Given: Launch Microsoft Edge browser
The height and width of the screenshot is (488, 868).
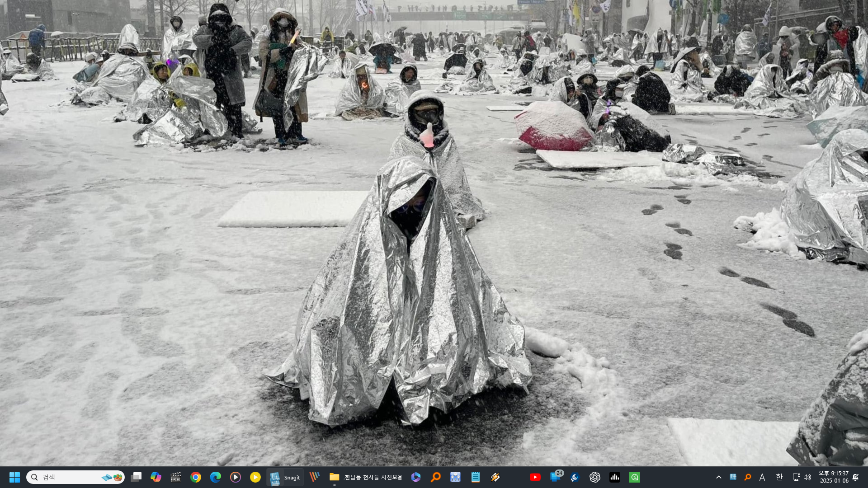Looking at the screenshot, I should 216,477.
